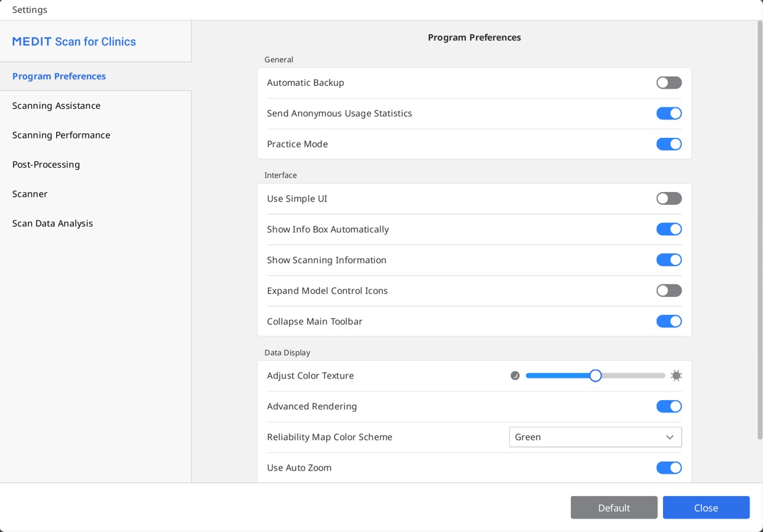Click the Default button
The height and width of the screenshot is (532, 763).
(614, 508)
